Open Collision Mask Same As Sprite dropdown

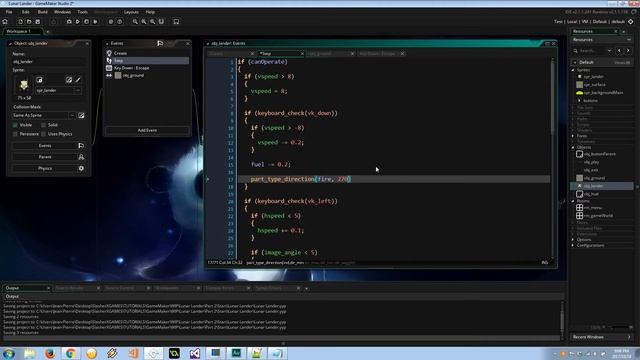pyautogui.click(x=72, y=116)
